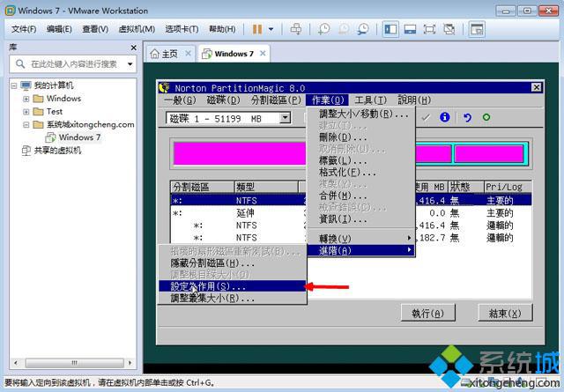Screen dimensions: 564x392
Task: Open the 查看(V) menu
Action: tap(95, 29)
